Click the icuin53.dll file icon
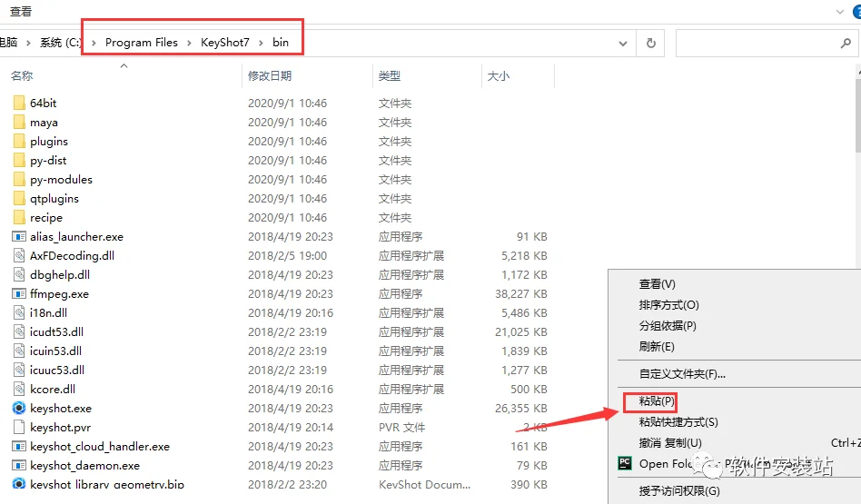 [19, 351]
